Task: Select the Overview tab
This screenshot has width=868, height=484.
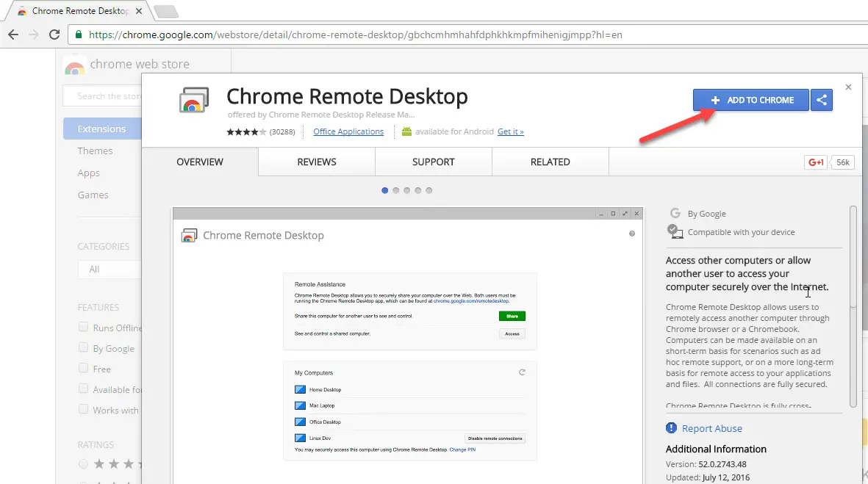Action: click(x=200, y=162)
